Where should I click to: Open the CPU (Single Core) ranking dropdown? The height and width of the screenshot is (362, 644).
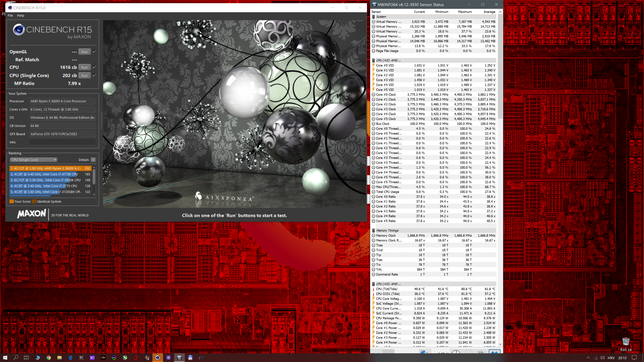(34, 160)
